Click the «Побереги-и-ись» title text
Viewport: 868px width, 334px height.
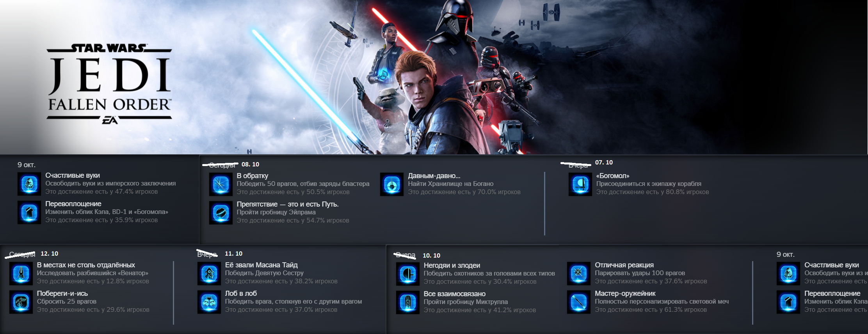pos(62,293)
